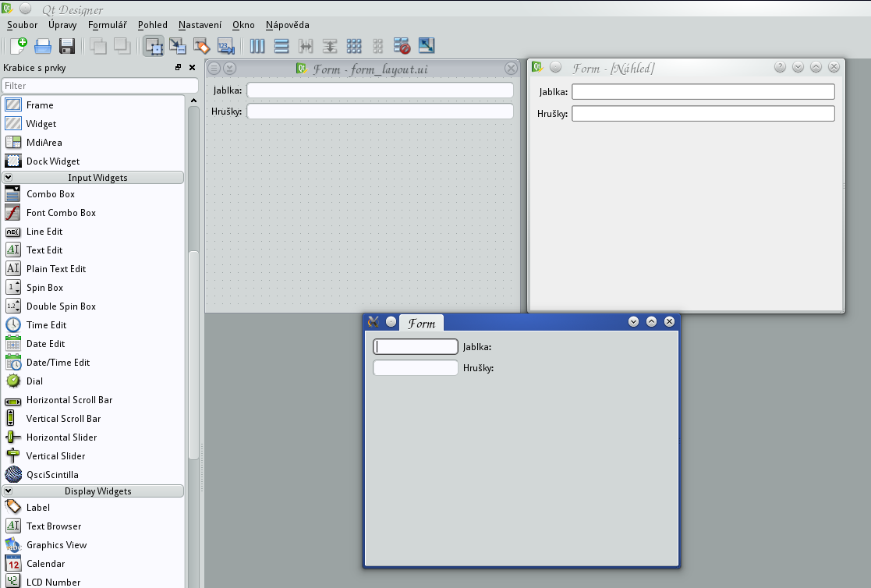Click Jablka field in Náhled preview window
The width and height of the screenshot is (871, 588).
pyautogui.click(x=703, y=92)
